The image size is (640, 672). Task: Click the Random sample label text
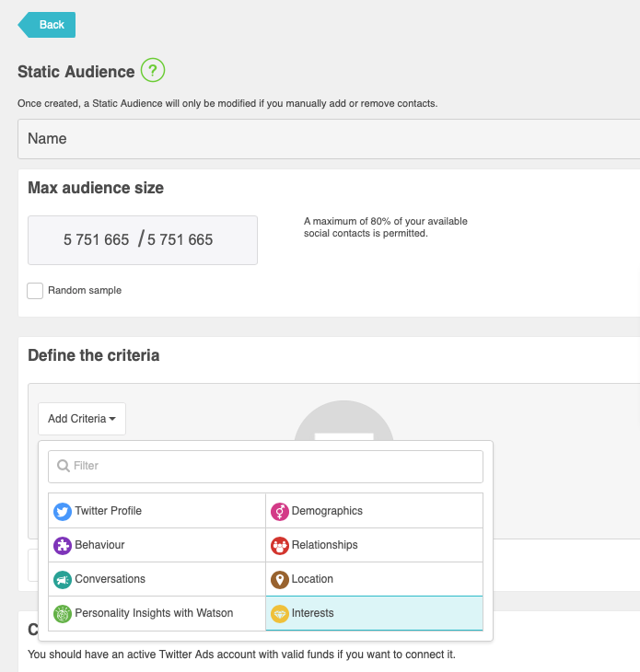pos(85,291)
